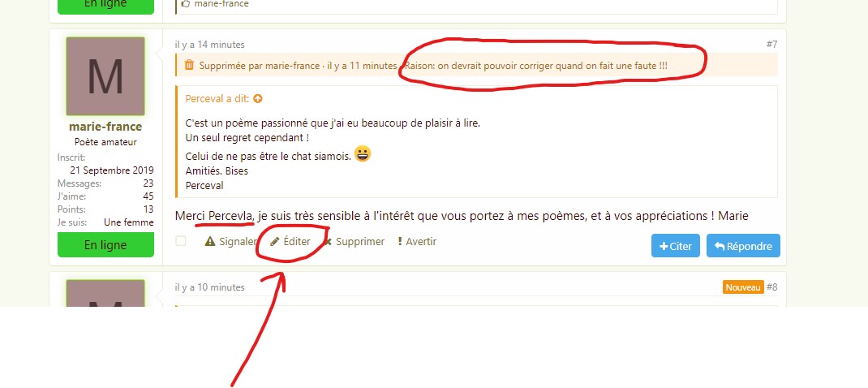Screen dimensions: 868x388
Task: Click the Avertir exclamation mark icon
Action: coord(400,242)
